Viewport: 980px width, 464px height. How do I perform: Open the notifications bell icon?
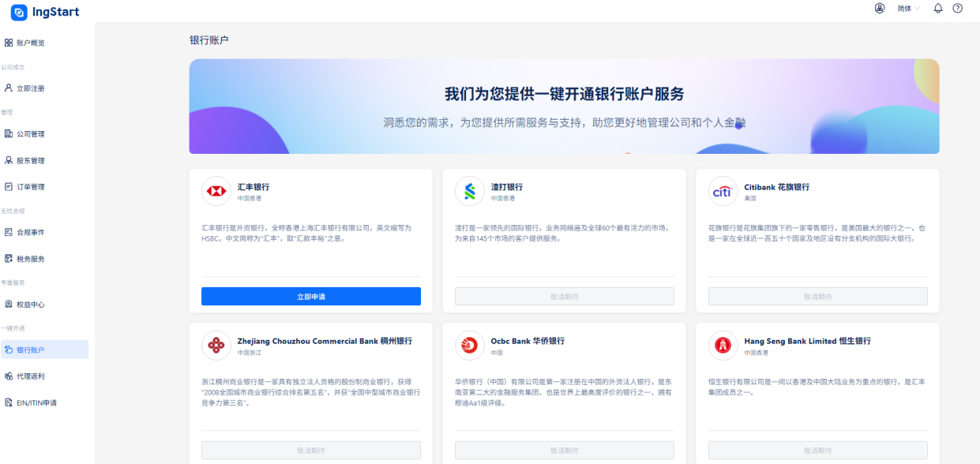[x=938, y=8]
